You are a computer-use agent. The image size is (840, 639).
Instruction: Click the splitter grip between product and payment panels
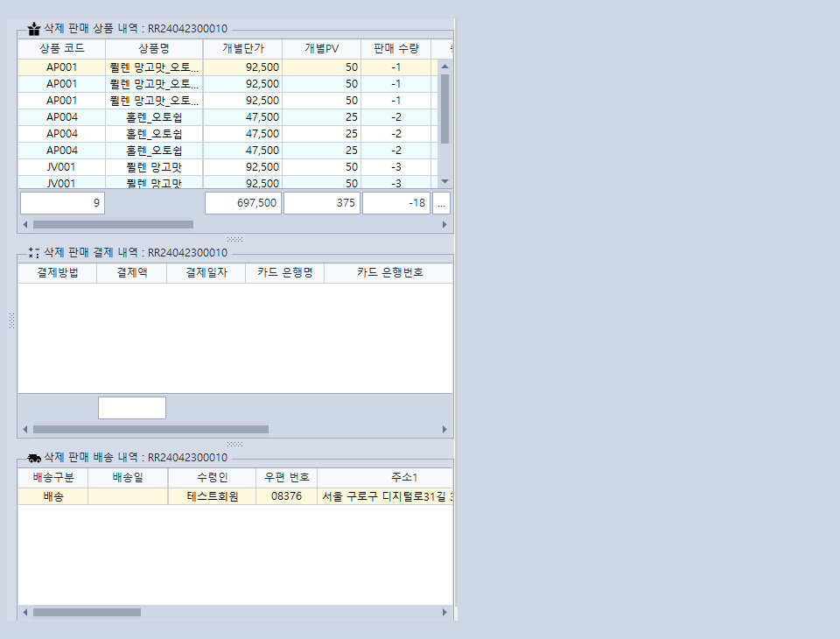pos(234,239)
